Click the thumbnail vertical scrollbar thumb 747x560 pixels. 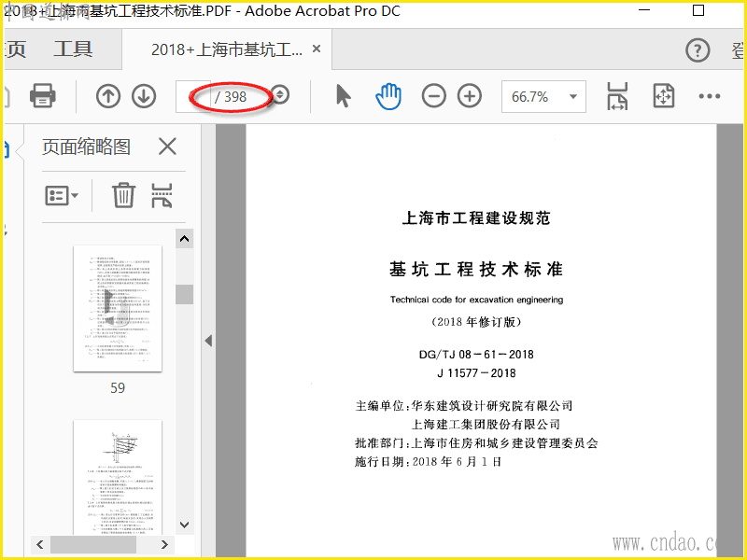click(x=184, y=294)
